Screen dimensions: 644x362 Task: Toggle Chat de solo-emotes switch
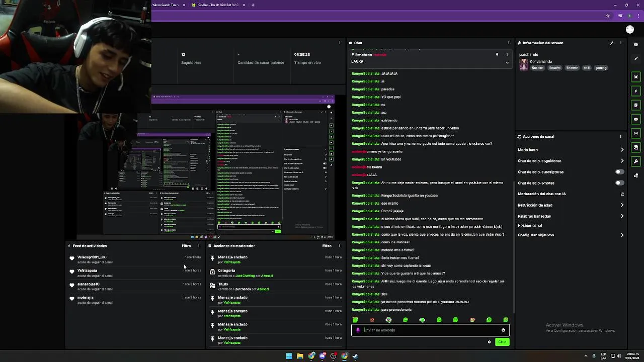[x=620, y=183]
